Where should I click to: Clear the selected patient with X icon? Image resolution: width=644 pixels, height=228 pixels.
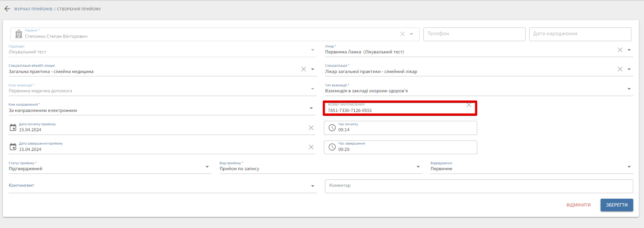coord(402,34)
